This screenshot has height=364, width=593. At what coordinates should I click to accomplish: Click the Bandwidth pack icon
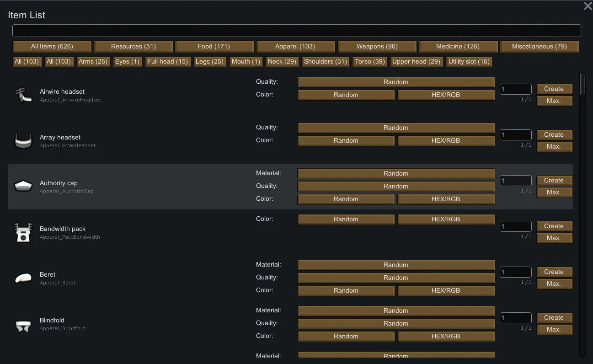pyautogui.click(x=23, y=232)
